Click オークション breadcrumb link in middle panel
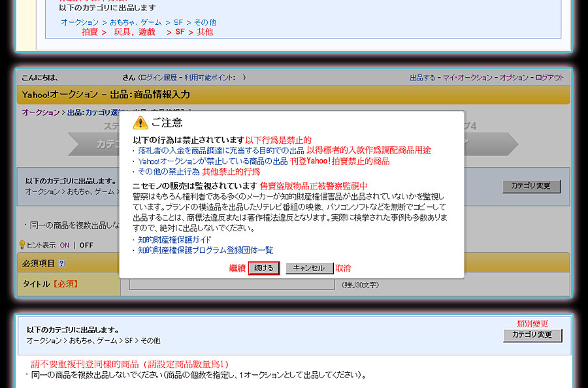The height and width of the screenshot is (388, 588). tap(41, 112)
